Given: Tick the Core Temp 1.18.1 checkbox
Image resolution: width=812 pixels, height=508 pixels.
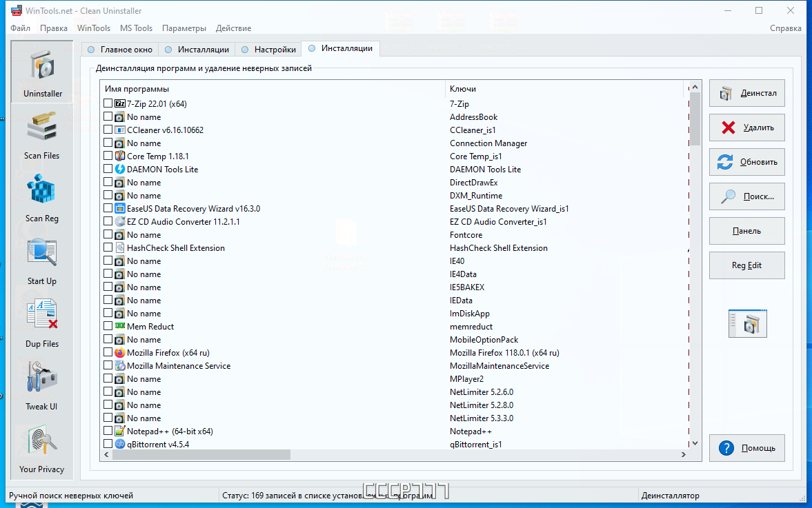Looking at the screenshot, I should click(x=108, y=155).
